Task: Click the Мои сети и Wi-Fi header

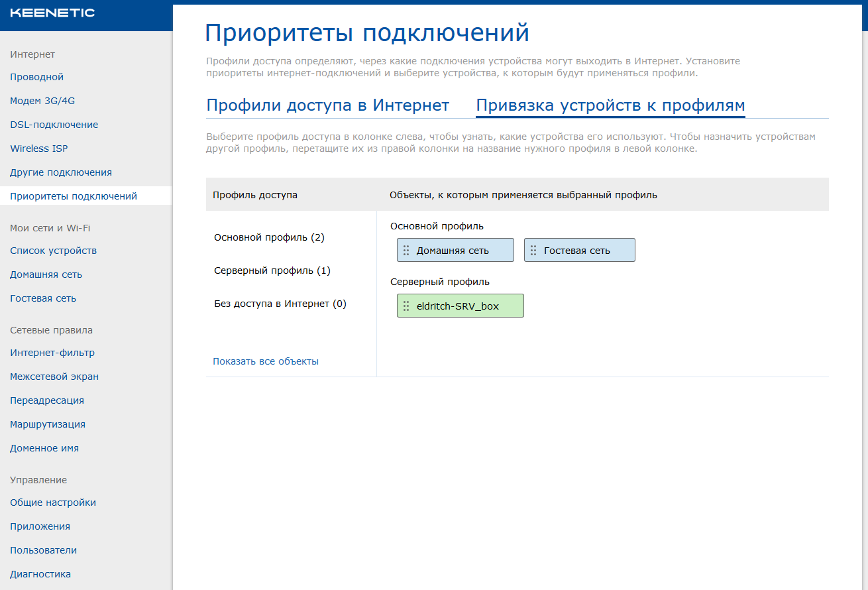Action: click(50, 228)
